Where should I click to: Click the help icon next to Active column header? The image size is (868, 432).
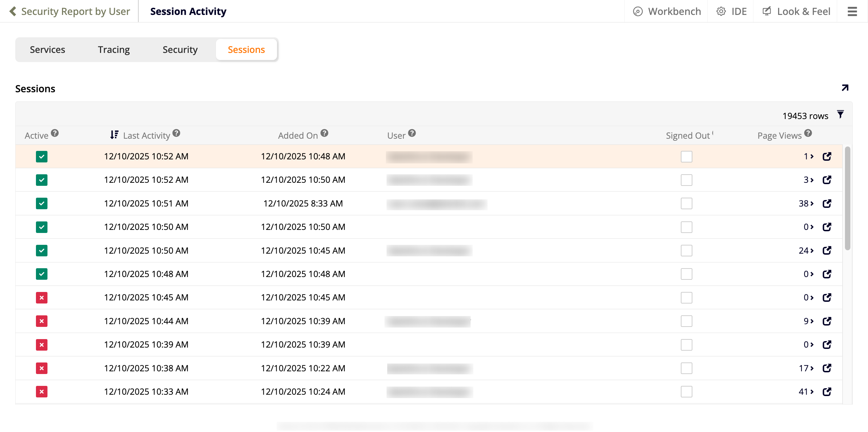pyautogui.click(x=55, y=133)
